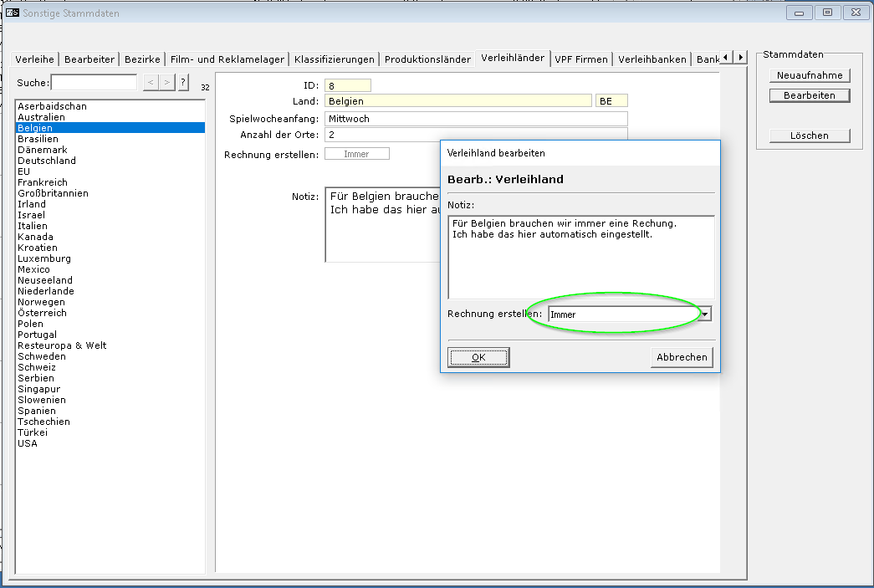
Task: Click into the Suche search field
Action: (x=94, y=82)
